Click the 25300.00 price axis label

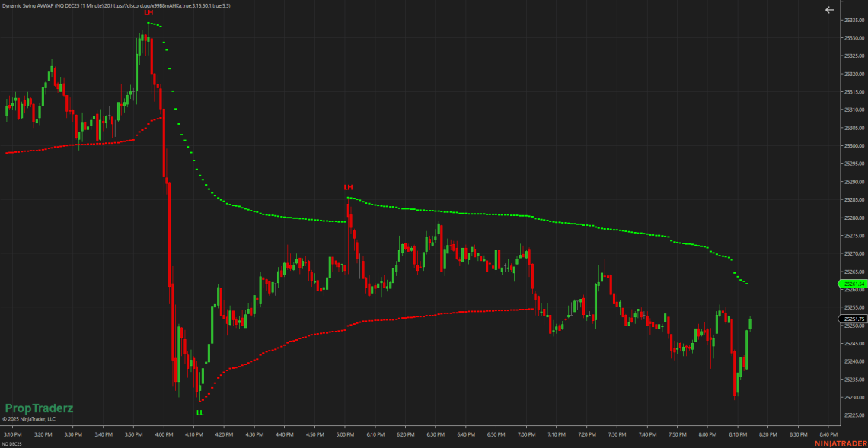click(x=854, y=146)
